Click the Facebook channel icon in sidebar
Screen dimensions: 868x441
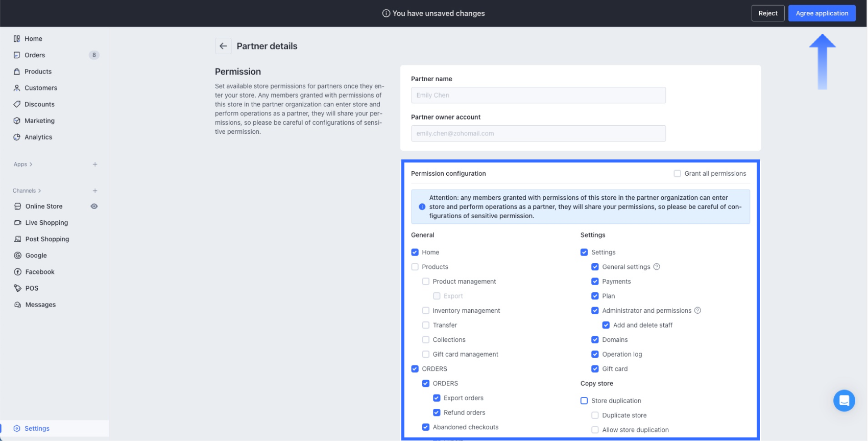pos(18,272)
